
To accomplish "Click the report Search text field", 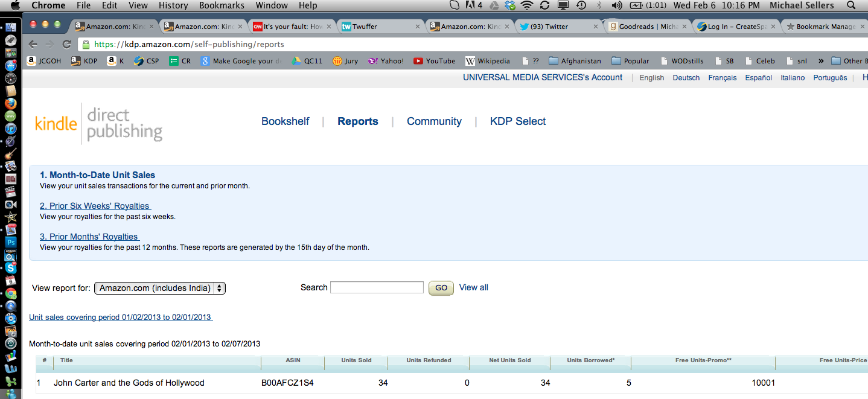I will click(377, 288).
